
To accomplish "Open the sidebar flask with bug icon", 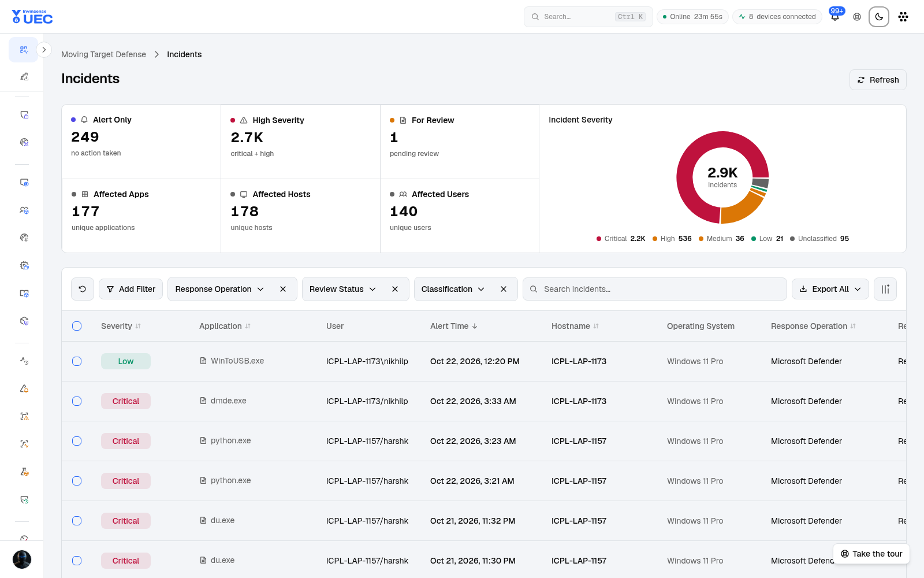I will coord(24,472).
